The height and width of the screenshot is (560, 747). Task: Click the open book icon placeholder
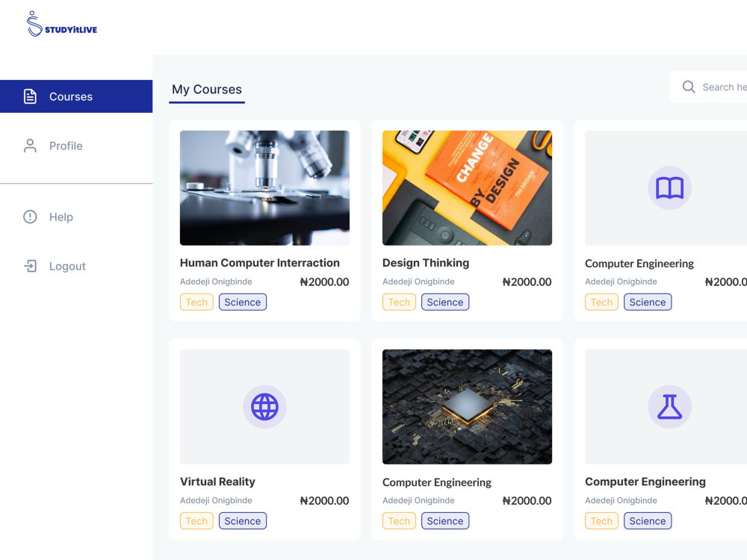[x=669, y=188]
